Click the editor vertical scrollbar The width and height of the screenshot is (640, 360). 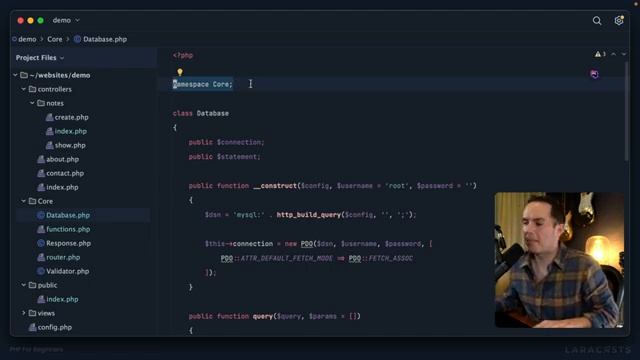coord(626,110)
